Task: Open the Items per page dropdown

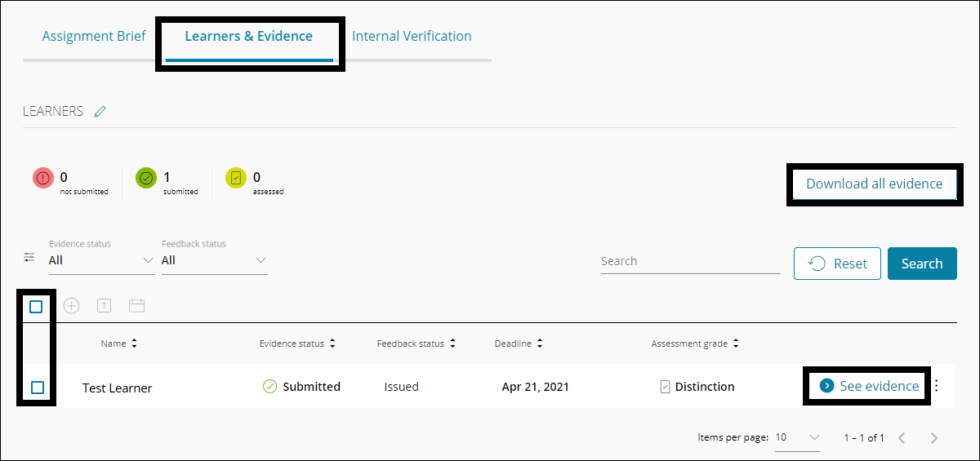Action: click(x=797, y=438)
